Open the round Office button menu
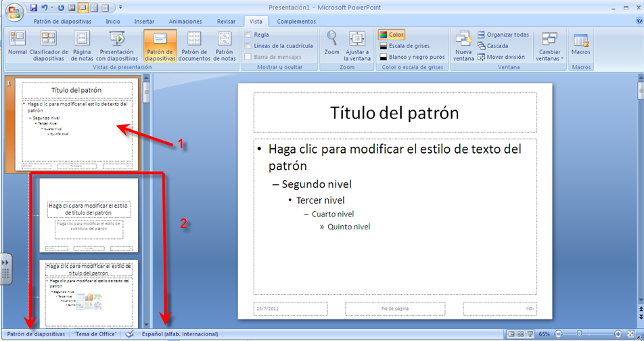644x341 pixels. (x=14, y=12)
